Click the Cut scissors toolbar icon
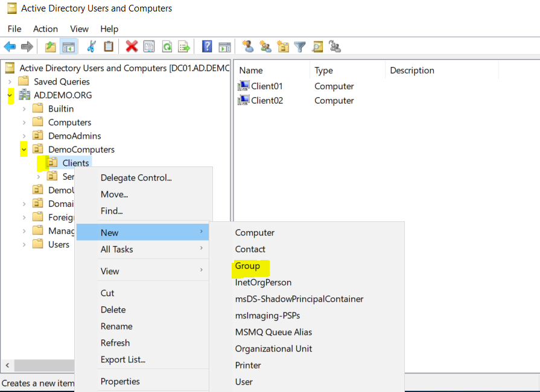540x392 pixels. [x=91, y=46]
